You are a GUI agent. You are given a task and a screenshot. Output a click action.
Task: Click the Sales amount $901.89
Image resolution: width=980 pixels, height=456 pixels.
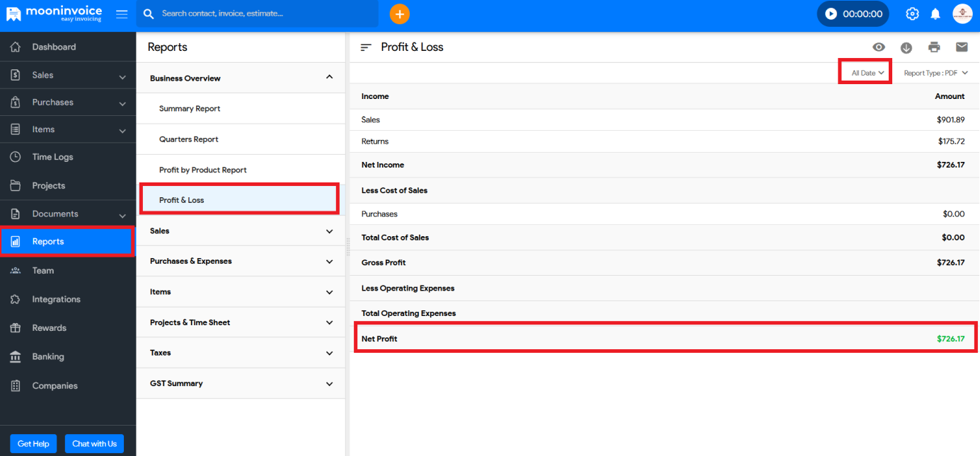(x=950, y=119)
